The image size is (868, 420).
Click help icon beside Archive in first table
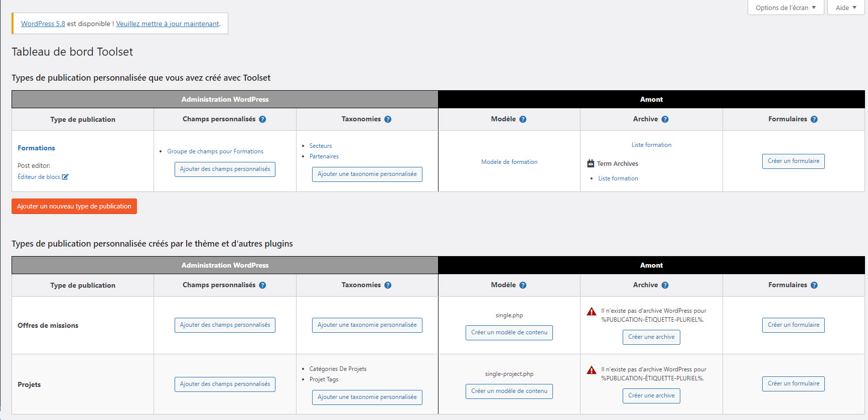(x=665, y=119)
